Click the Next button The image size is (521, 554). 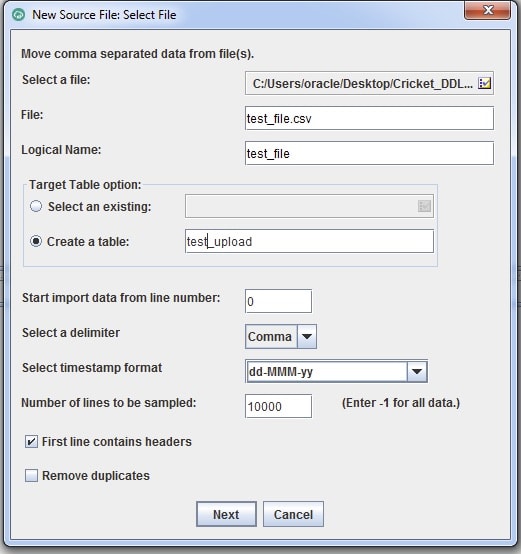point(226,514)
